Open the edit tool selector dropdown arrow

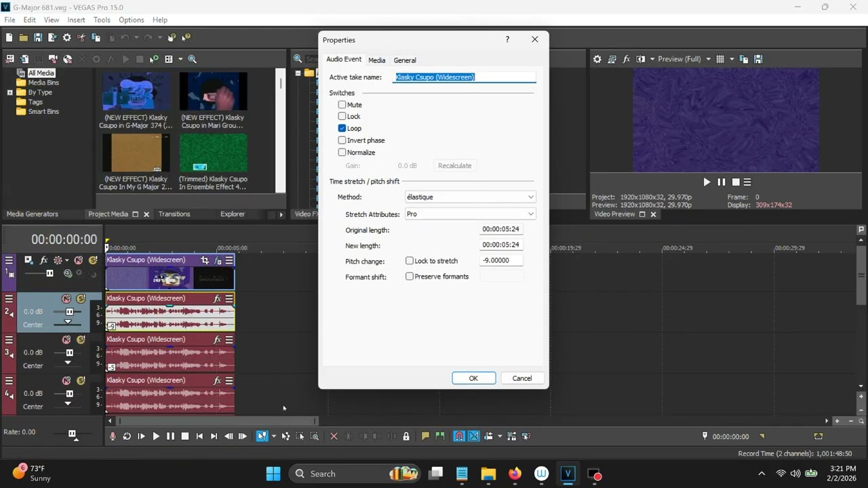coord(273,436)
